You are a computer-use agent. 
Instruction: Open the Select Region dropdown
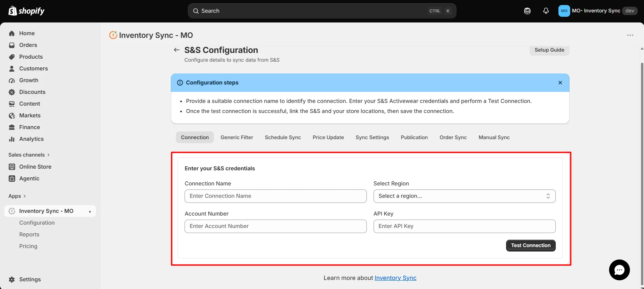coord(464,196)
